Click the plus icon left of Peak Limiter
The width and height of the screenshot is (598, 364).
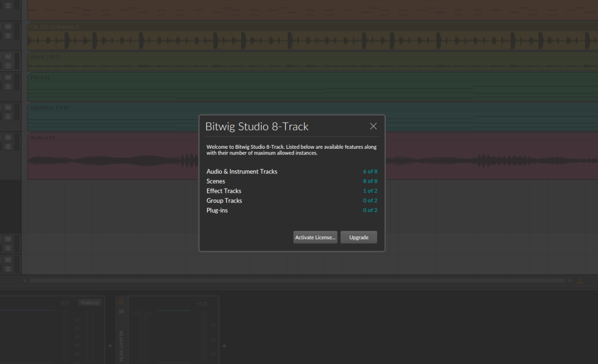(110, 346)
